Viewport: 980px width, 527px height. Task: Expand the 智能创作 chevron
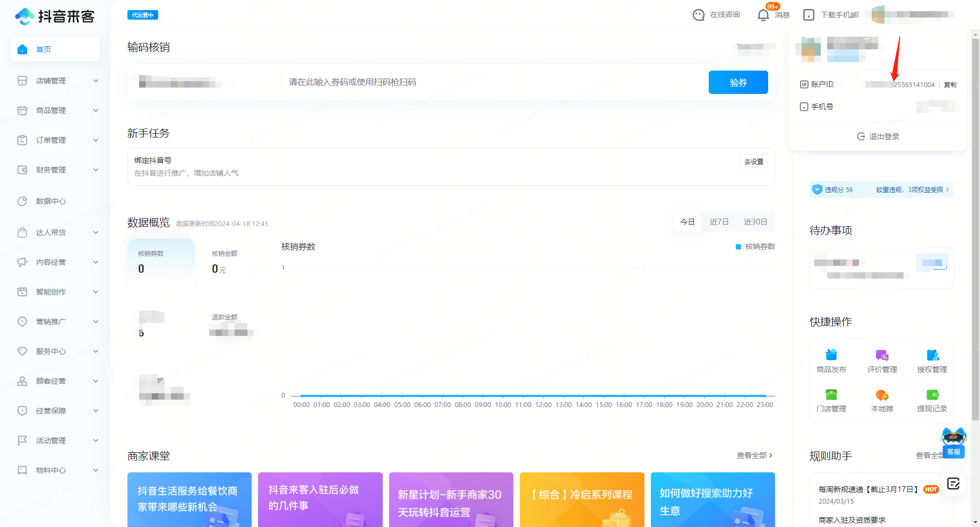pyautogui.click(x=96, y=292)
